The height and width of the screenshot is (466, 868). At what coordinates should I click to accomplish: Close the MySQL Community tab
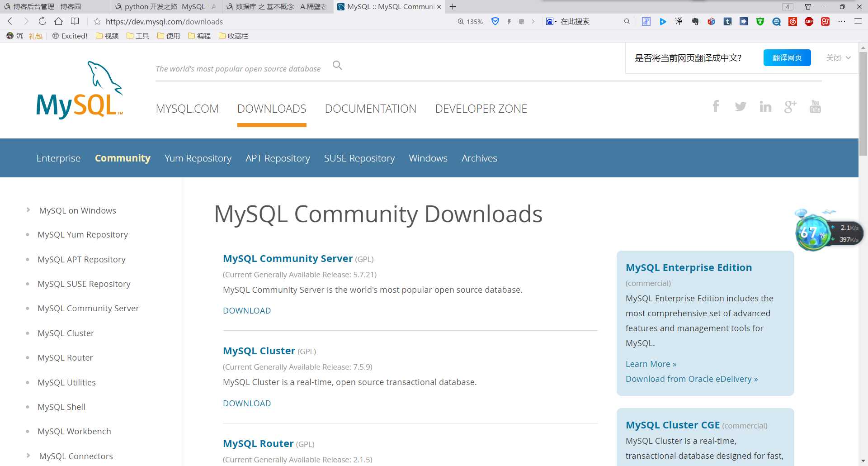[439, 7]
